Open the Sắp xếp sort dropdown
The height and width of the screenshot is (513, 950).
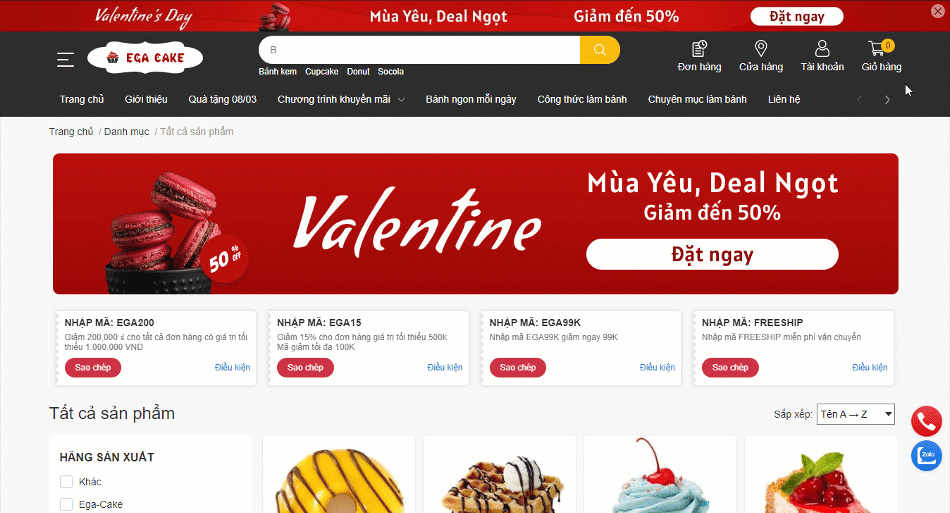855,414
